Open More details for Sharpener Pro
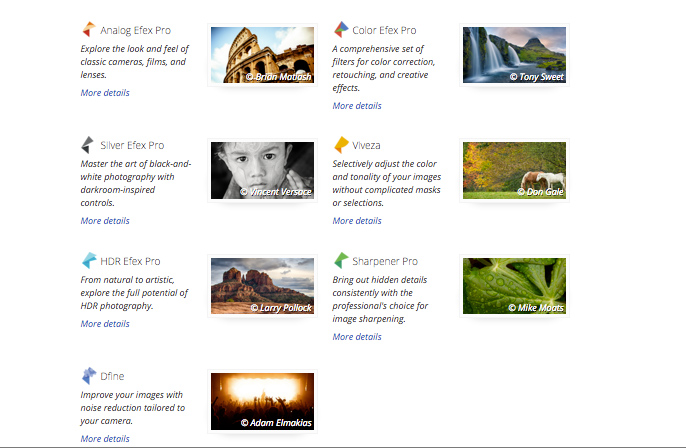686x448 pixels. 357,337
